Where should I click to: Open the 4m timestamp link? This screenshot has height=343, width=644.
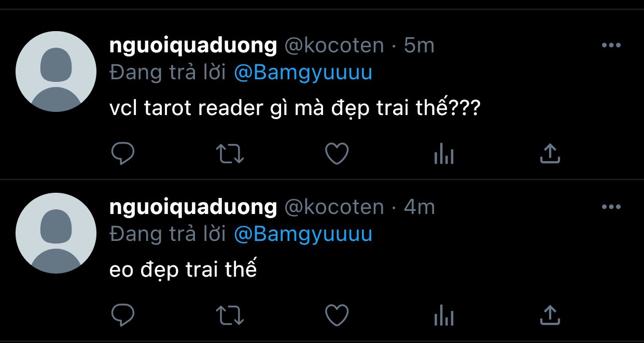click(x=419, y=207)
